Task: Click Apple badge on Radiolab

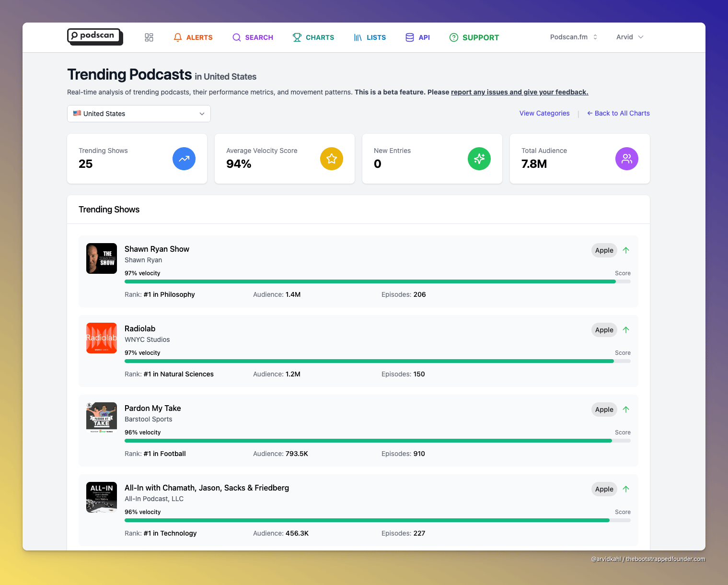Action: pos(604,330)
